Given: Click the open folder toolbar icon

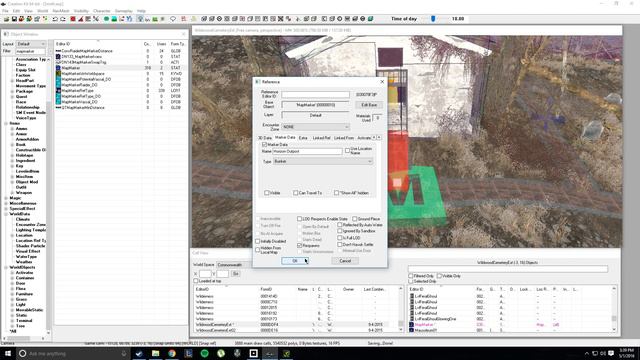Looking at the screenshot, I should 7,19.
